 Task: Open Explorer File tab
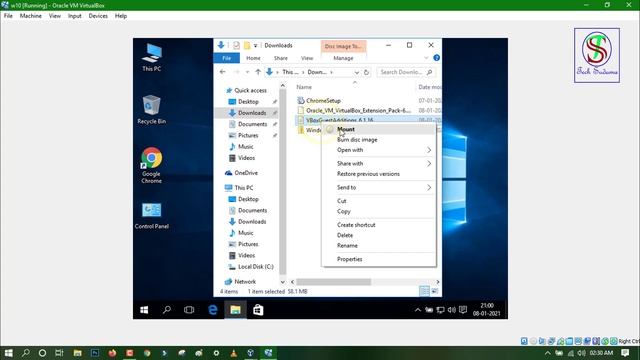[227, 58]
